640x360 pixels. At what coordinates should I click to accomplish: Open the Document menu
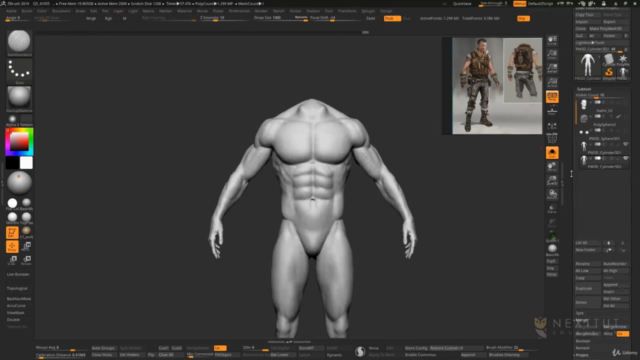pyautogui.click(x=61, y=11)
